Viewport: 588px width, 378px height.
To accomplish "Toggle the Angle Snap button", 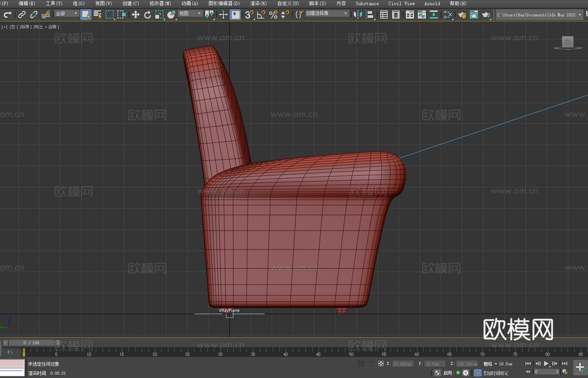I will (261, 14).
